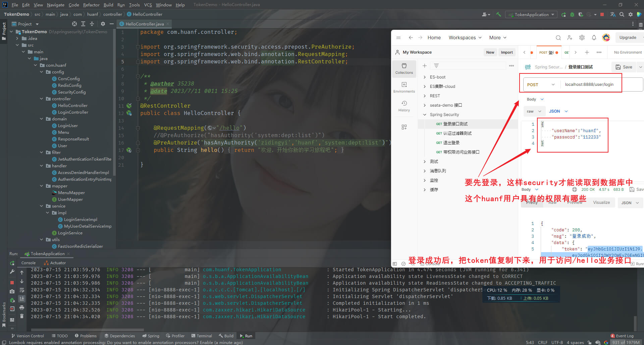This screenshot has height=345, width=644.
Task: Click the locate-file target icon in Project panel
Action: (x=74, y=24)
